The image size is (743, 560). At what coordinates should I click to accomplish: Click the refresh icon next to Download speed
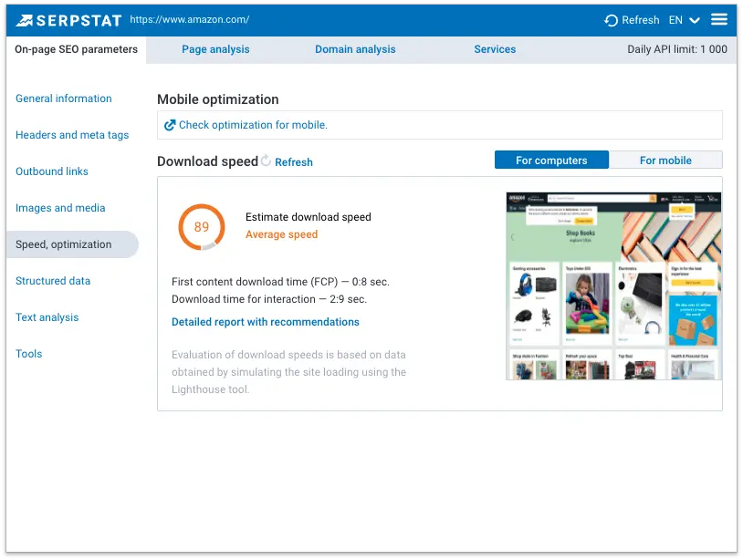(x=265, y=161)
